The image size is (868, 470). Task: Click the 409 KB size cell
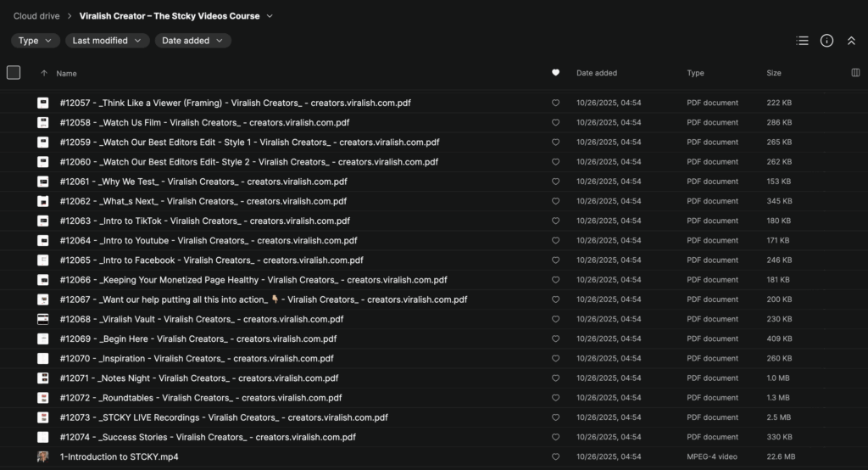(779, 339)
